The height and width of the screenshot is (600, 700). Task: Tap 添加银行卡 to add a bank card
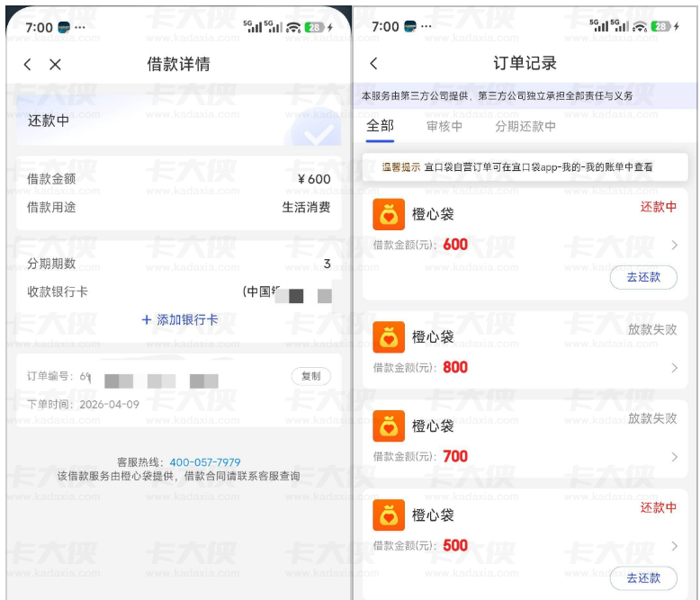[x=179, y=319]
